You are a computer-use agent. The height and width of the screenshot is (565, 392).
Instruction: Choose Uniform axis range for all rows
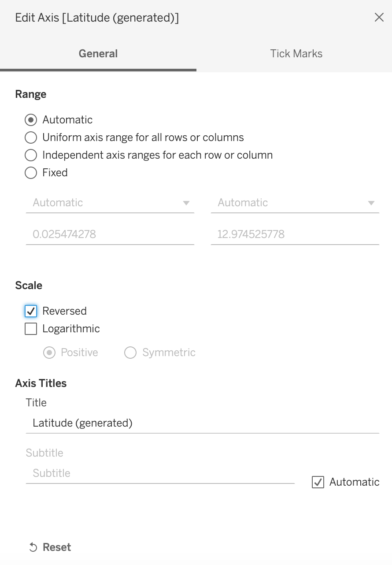(x=31, y=138)
